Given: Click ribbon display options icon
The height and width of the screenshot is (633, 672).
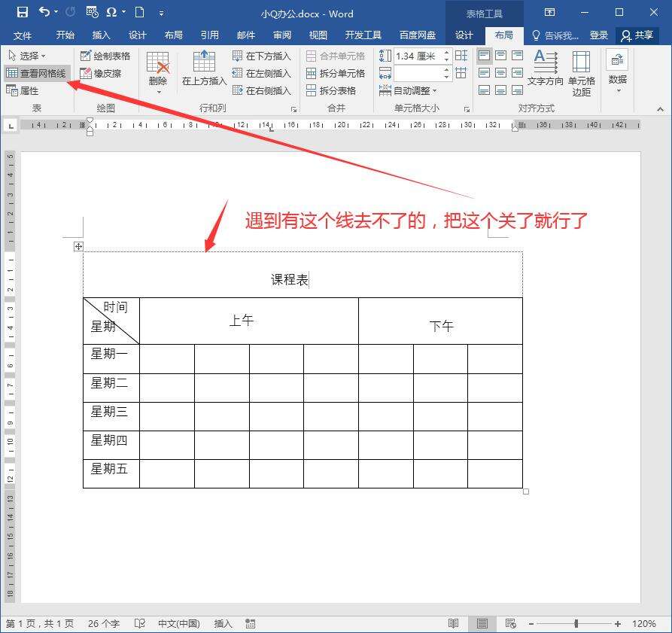Looking at the screenshot, I should [x=549, y=13].
